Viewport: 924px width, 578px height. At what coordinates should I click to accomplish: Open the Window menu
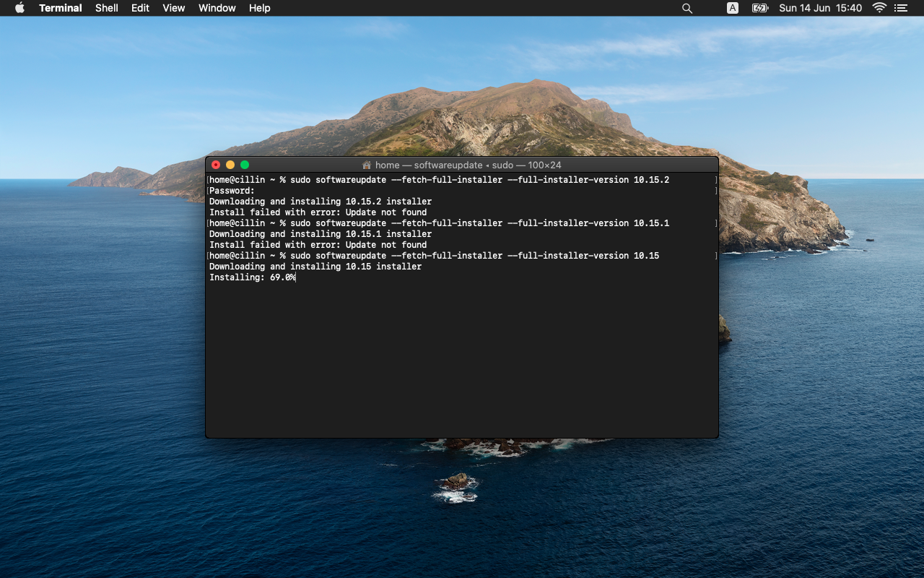pyautogui.click(x=217, y=8)
